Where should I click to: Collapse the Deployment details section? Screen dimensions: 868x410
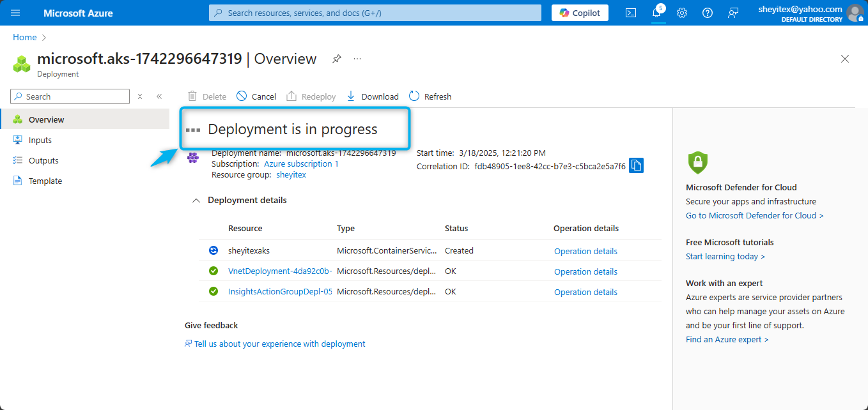196,201
